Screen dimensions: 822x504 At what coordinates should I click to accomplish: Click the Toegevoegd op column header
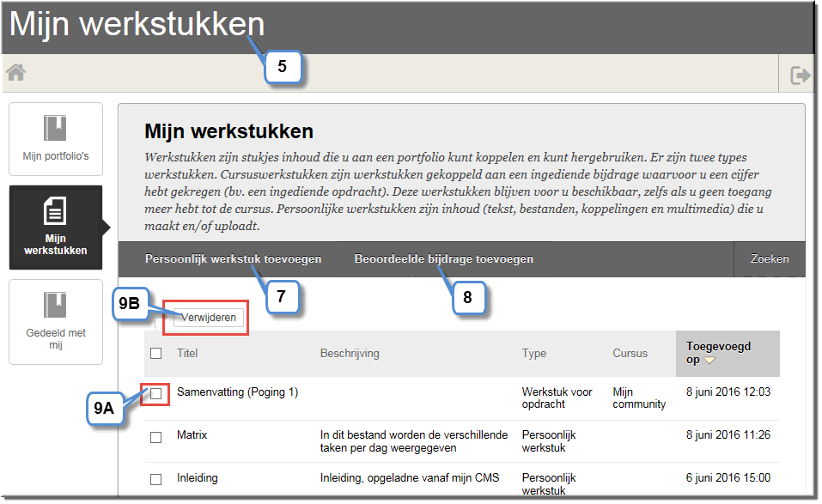pos(728,353)
